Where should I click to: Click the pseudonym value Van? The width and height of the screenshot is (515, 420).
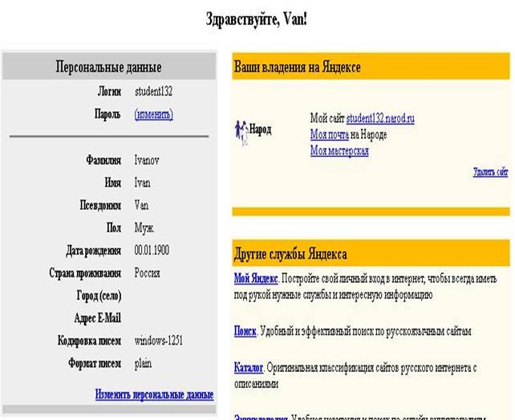pos(141,205)
